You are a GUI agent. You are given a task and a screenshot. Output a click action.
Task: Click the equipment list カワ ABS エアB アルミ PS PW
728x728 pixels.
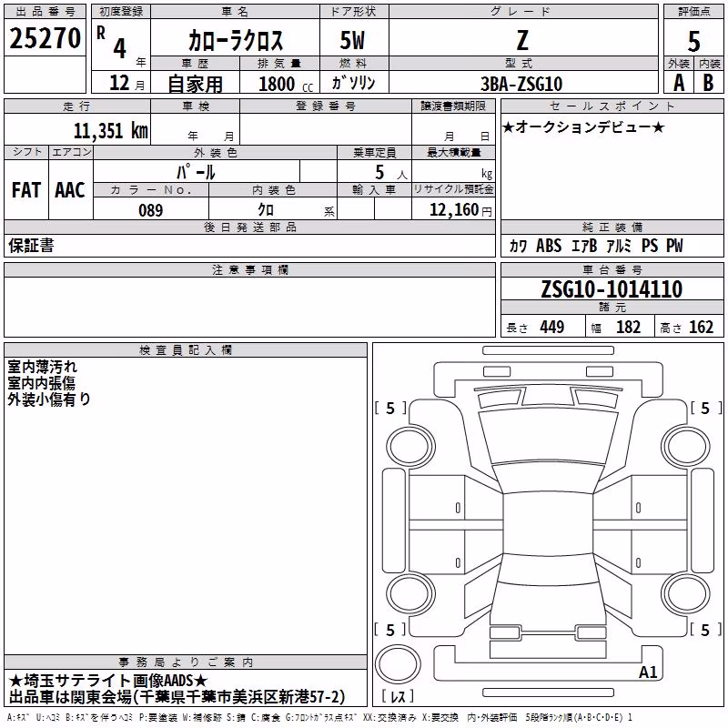pos(596,246)
